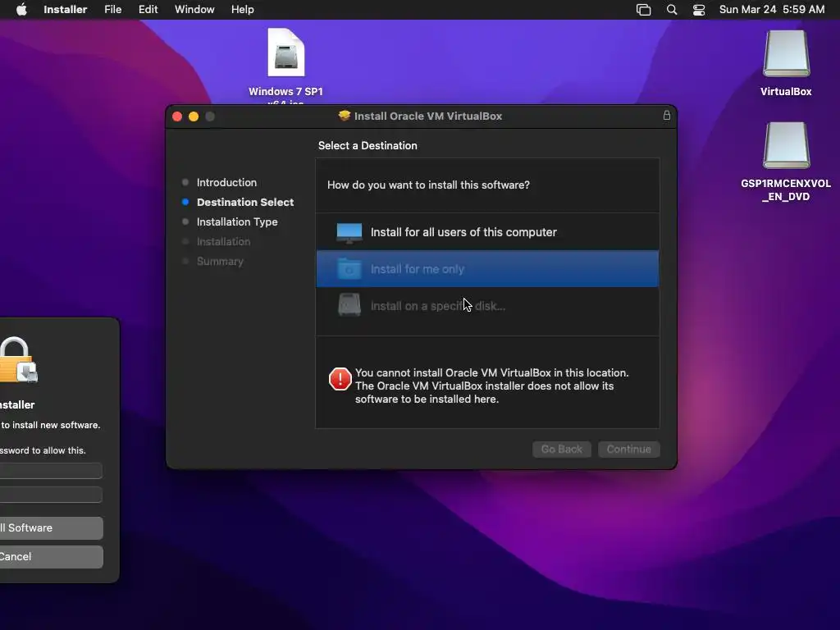Choose Install for all users of this computer
Viewport: 840px width, 630px height.
[x=487, y=232]
